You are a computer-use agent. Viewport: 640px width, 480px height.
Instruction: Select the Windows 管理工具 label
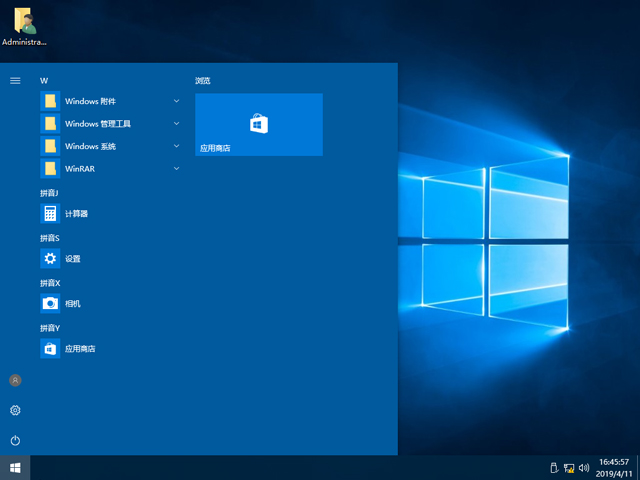tap(98, 124)
